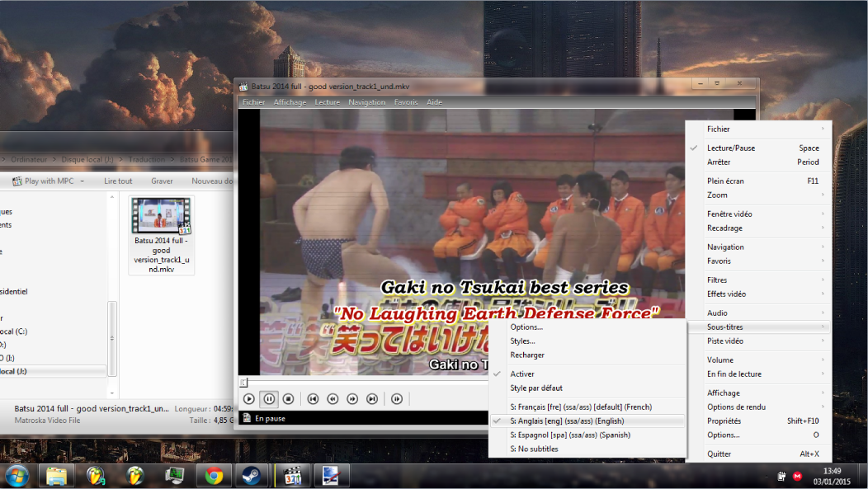Open Steam from the taskbar
Screen dimensions: 868x489
click(x=252, y=477)
